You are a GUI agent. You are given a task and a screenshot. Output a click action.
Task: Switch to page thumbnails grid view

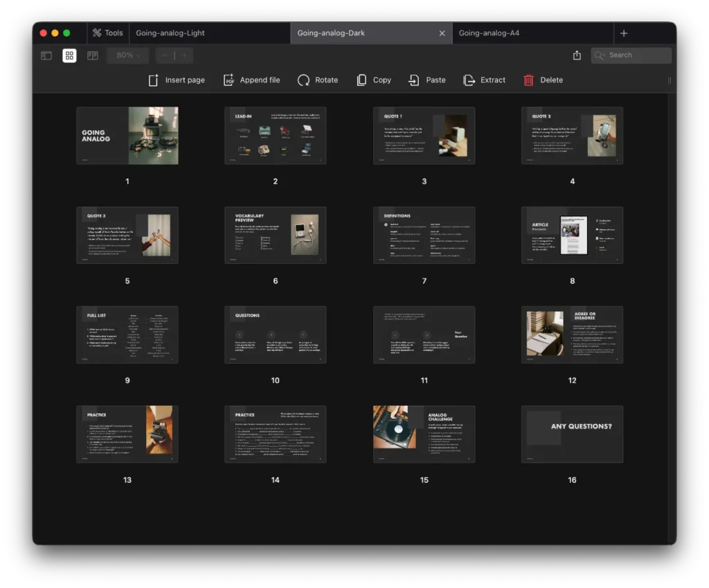click(x=69, y=55)
